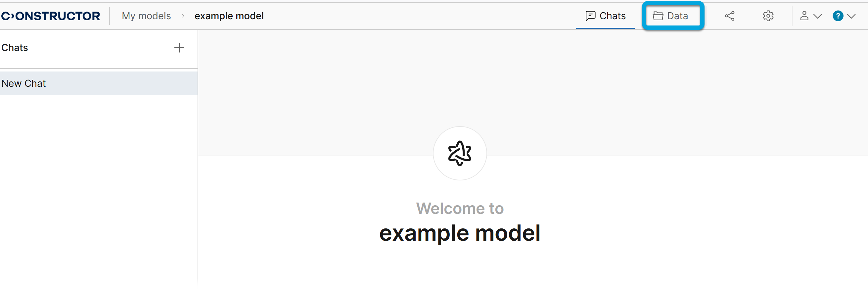Expand the help menu dropdown chevron
Image resolution: width=868 pixels, height=289 pixels.
tap(851, 16)
